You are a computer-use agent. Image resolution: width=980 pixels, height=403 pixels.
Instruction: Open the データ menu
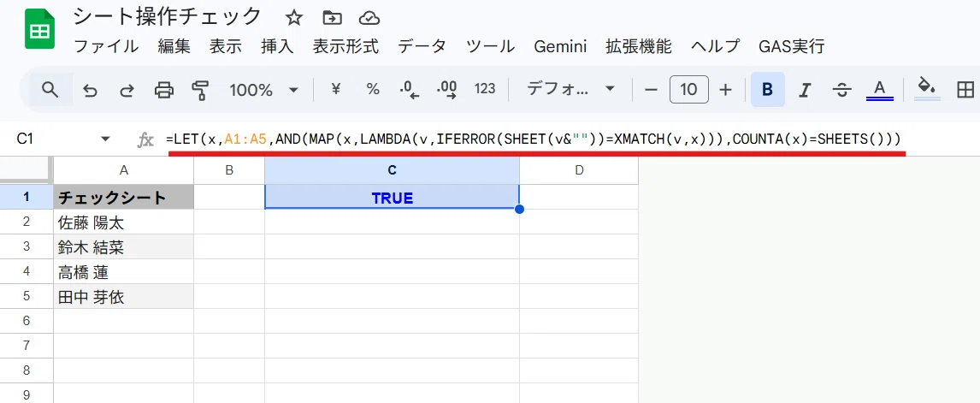(x=422, y=46)
